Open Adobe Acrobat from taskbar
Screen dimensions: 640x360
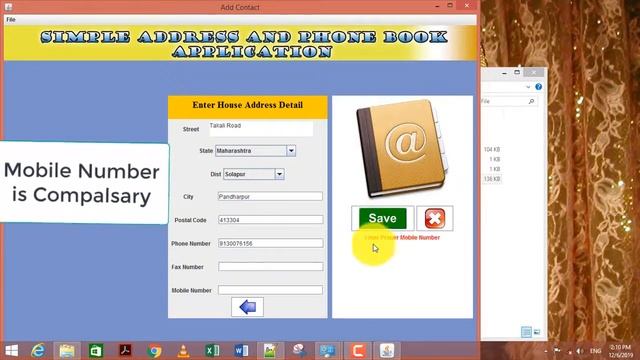pos(125,351)
